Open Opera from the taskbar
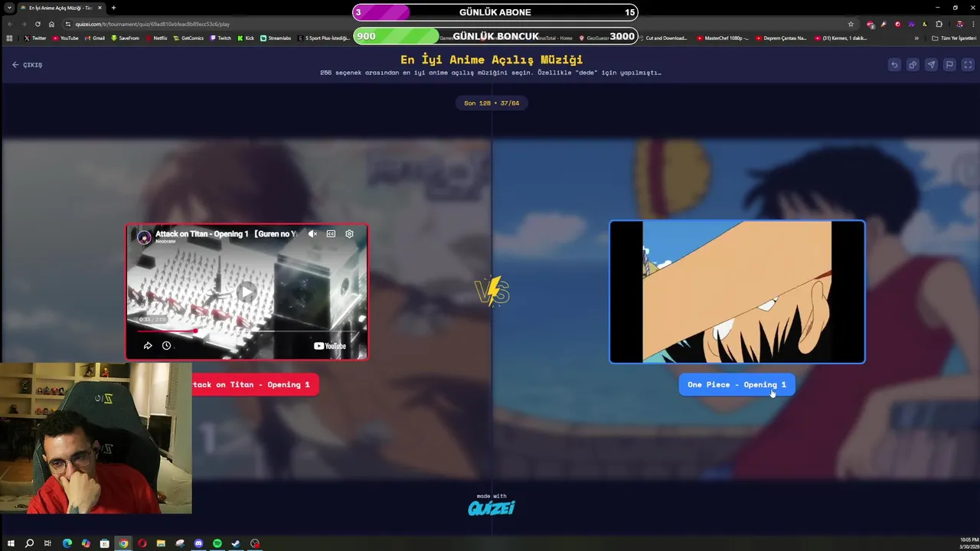 (x=142, y=543)
